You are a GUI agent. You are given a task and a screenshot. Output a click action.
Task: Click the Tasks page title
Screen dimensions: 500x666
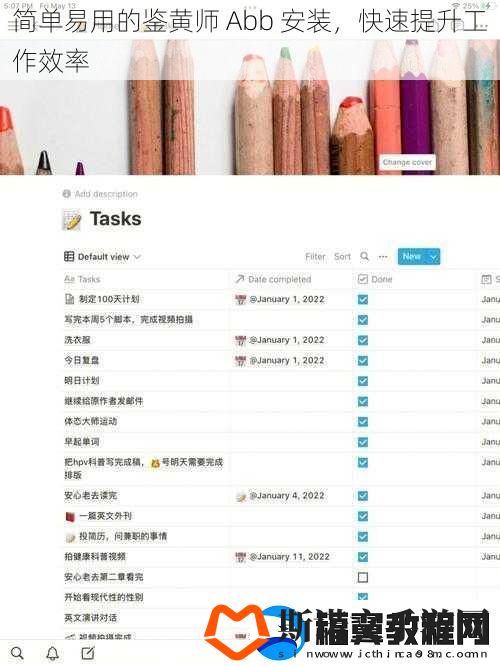tap(116, 219)
